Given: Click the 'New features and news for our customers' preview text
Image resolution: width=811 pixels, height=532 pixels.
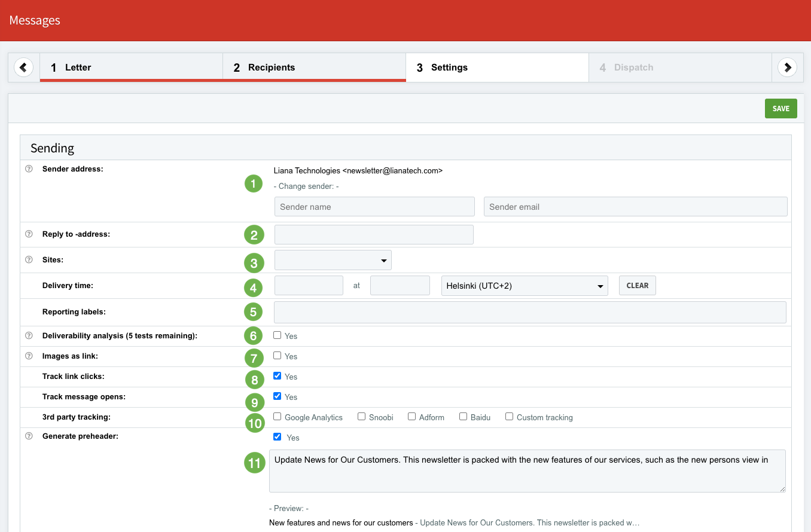Looking at the screenshot, I should click(x=341, y=522).
